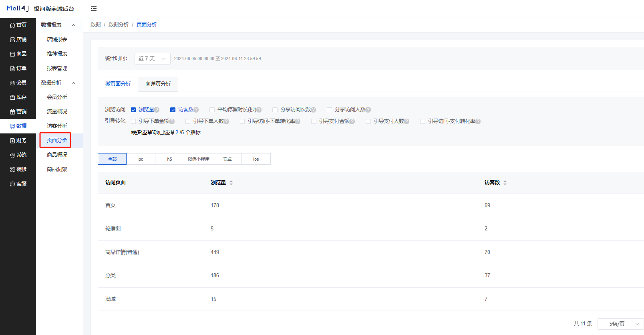The width and height of the screenshot is (644, 335).
Task: Open 访客分析 in submenu
Action: pos(57,126)
